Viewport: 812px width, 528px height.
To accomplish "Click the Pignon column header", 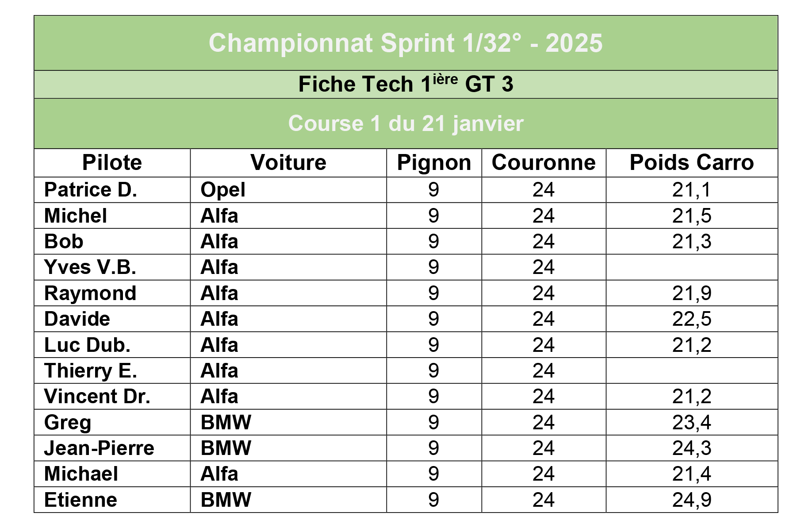I will click(434, 163).
